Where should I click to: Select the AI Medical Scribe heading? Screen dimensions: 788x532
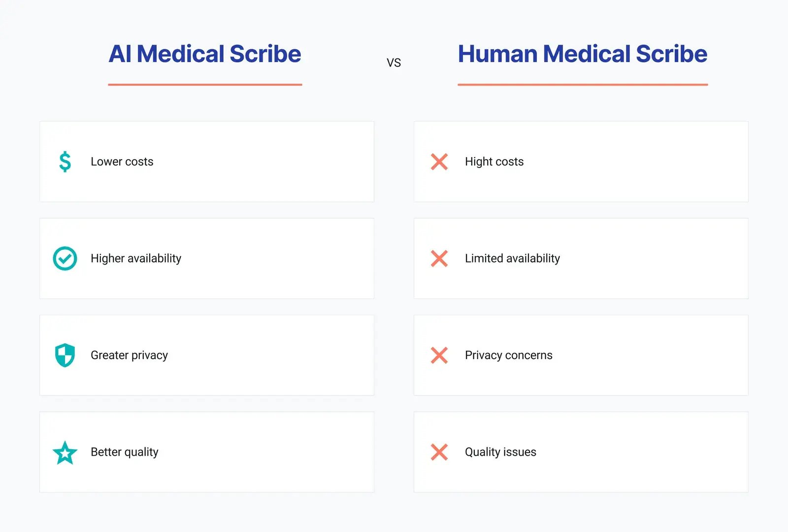pos(205,54)
